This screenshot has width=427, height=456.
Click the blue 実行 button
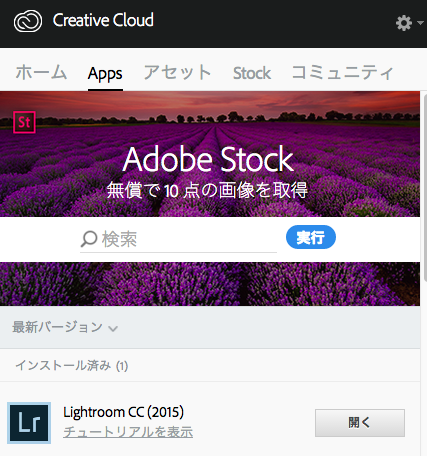[311, 237]
